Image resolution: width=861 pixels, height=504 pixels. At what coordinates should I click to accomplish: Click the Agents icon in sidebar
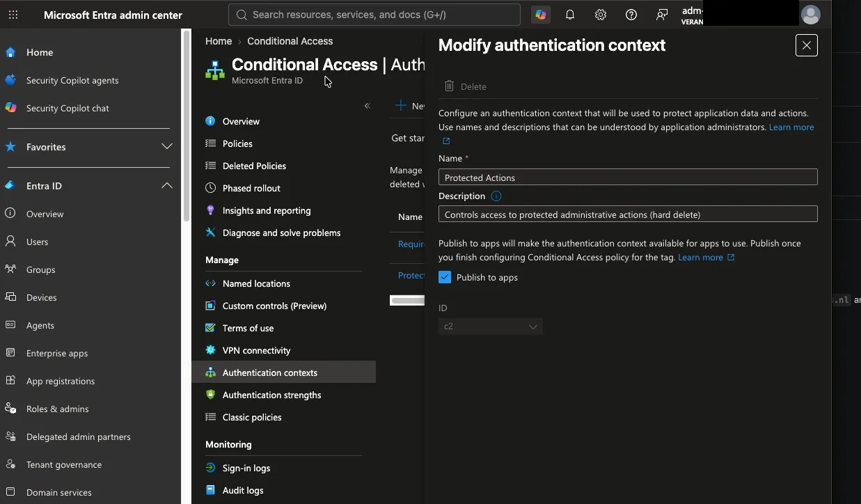point(10,325)
